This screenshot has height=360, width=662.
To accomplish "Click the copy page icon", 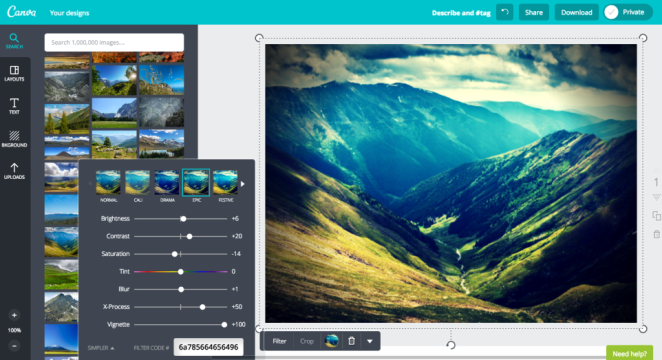I will pyautogui.click(x=657, y=216).
